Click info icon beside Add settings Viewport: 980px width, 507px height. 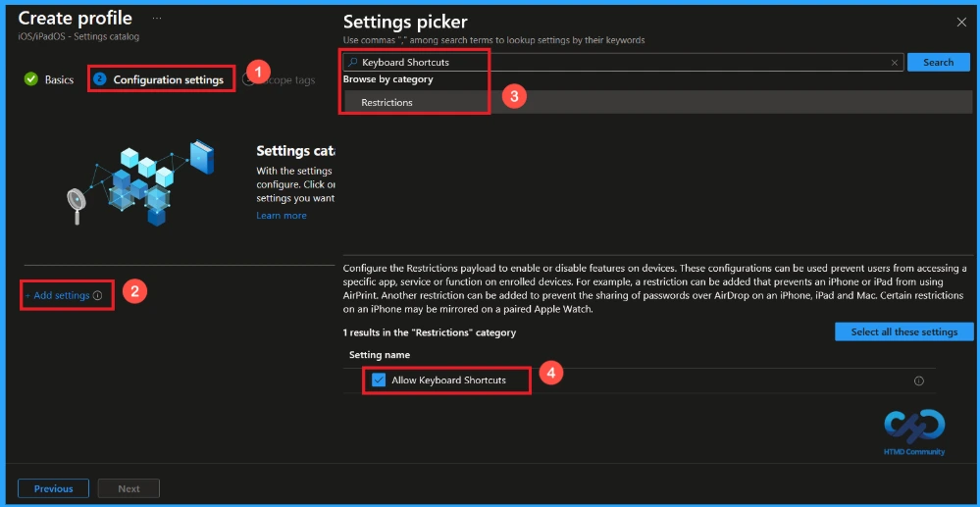[x=97, y=296]
